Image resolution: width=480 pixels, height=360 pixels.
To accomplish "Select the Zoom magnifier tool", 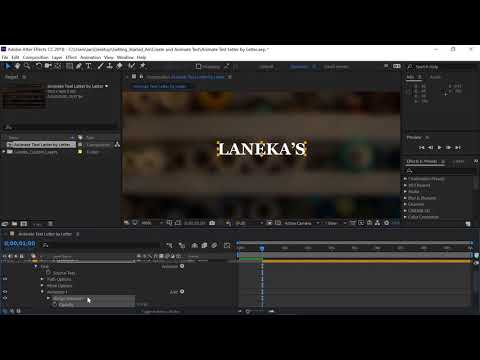I will tap(27, 66).
